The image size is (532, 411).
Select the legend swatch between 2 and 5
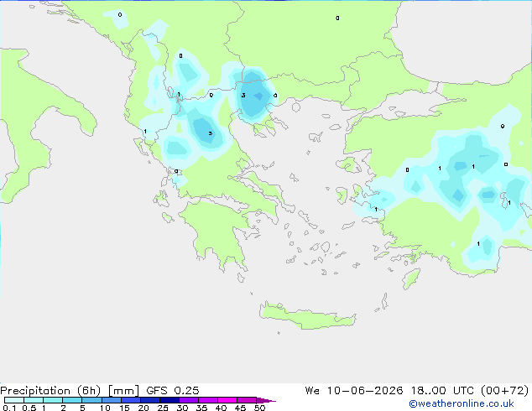(72, 400)
